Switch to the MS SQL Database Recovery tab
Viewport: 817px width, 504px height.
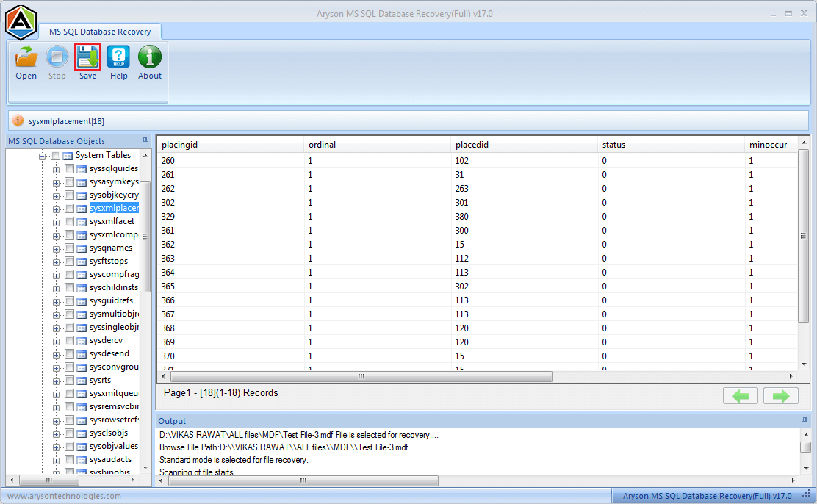point(101,32)
